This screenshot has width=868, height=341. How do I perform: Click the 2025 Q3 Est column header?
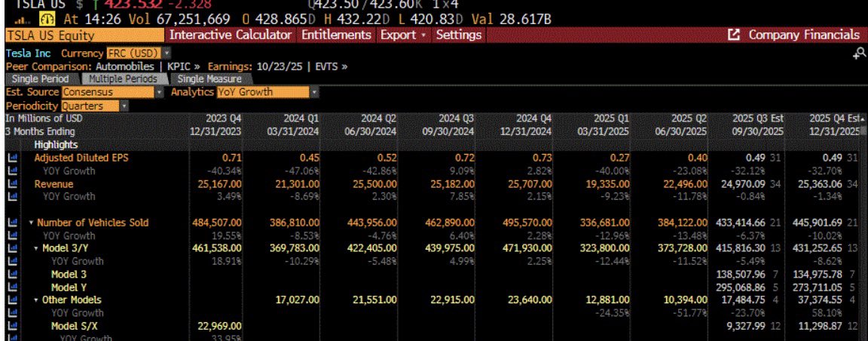[757, 118]
